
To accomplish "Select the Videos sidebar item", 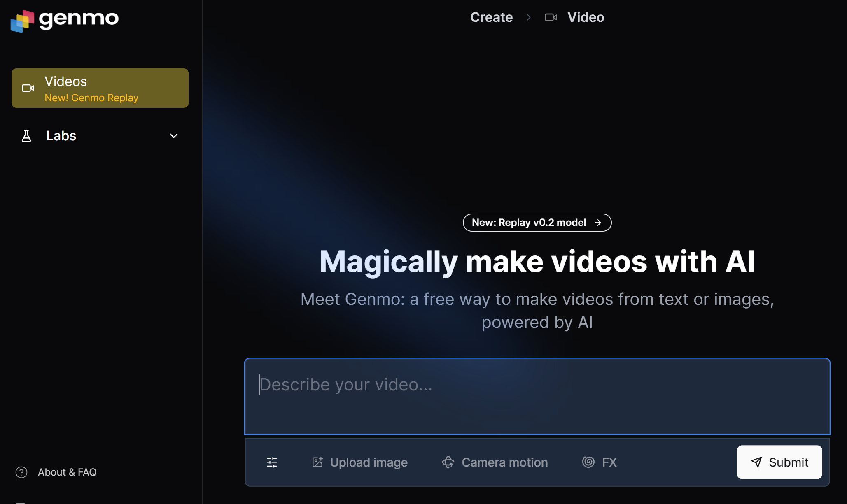I will [x=100, y=88].
